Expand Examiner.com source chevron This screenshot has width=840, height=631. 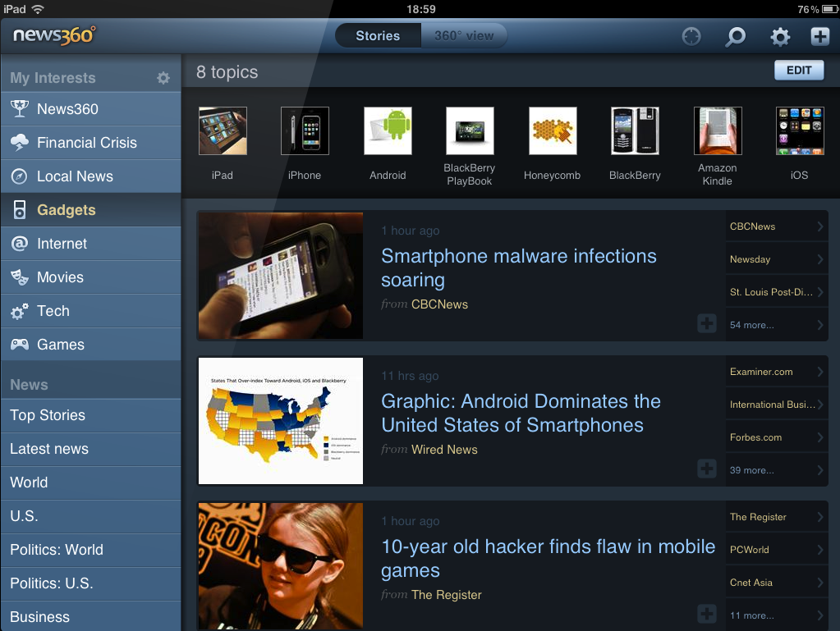(819, 372)
